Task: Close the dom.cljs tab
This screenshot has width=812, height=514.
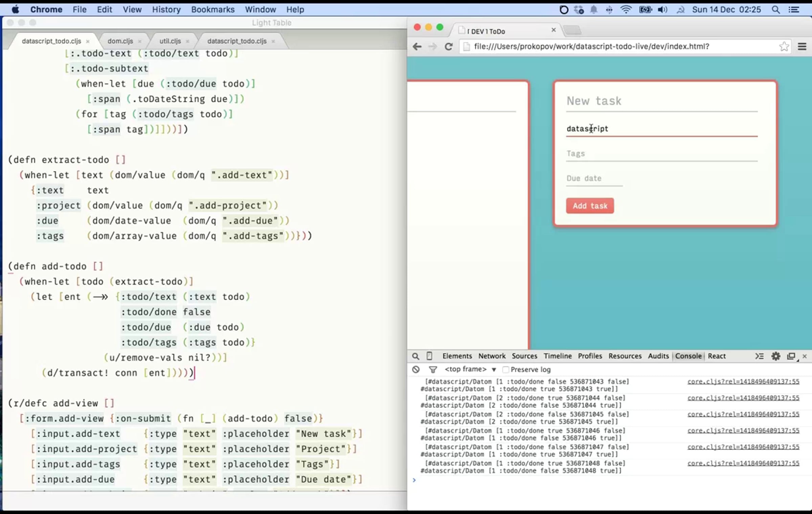Action: click(x=139, y=41)
